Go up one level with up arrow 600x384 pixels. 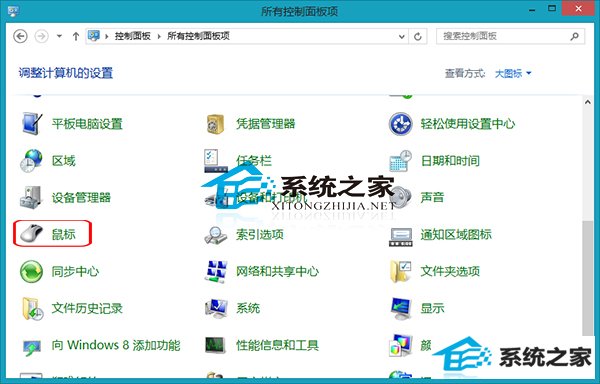click(x=76, y=36)
